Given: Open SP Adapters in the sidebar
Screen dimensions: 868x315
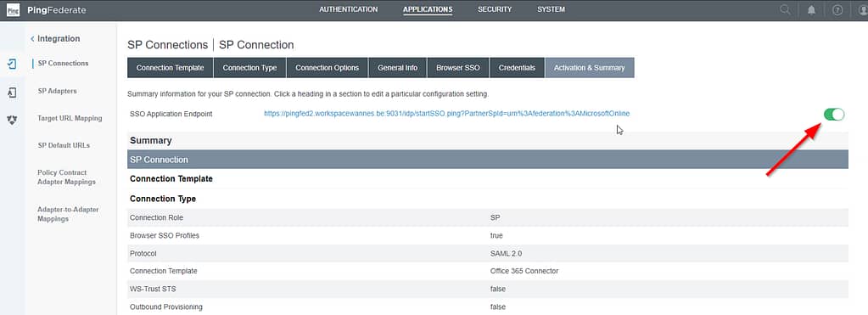Looking at the screenshot, I should click(57, 91).
